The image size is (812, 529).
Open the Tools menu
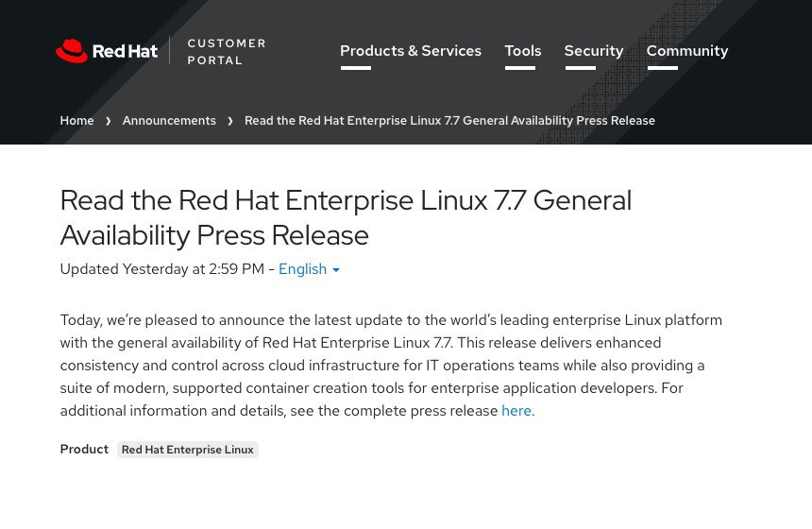click(522, 51)
